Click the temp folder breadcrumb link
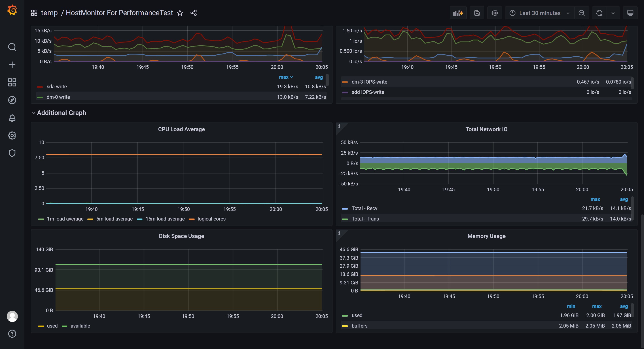Screen dimensions: 644x349 click(x=49, y=13)
